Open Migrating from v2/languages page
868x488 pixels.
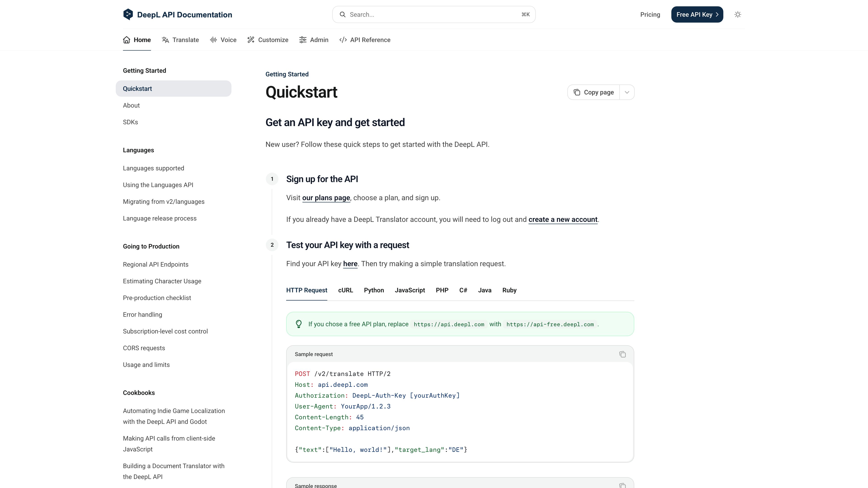pos(163,202)
